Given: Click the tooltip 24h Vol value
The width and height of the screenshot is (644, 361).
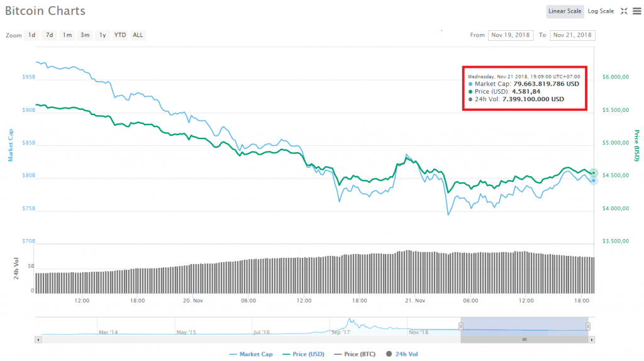Looking at the screenshot, I should (x=533, y=99).
